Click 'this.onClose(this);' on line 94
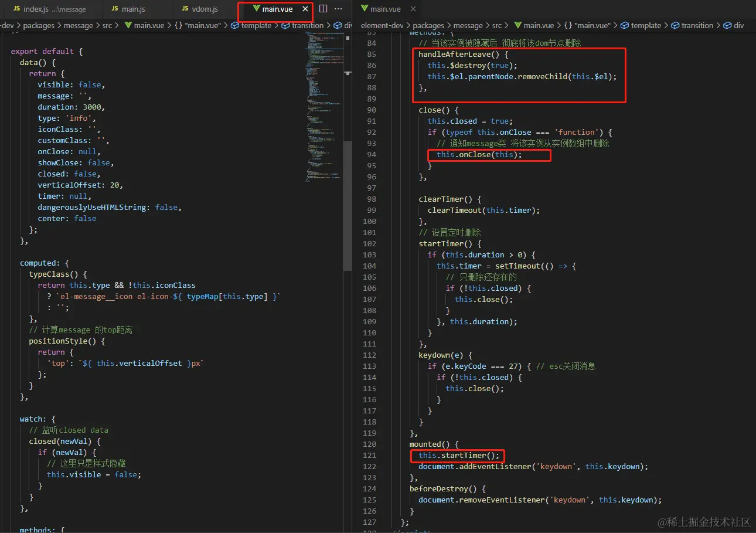This screenshot has height=533, width=756. point(479,155)
